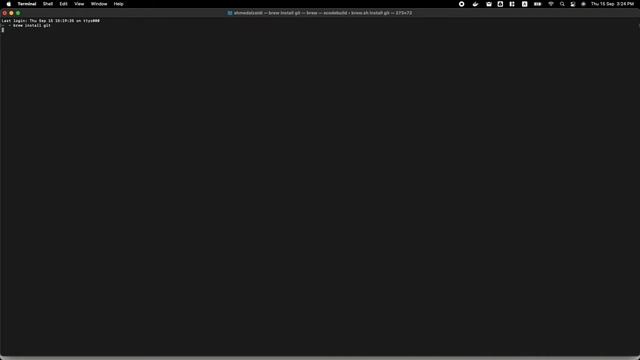Open the View menu
The image size is (640, 360).
[x=79, y=4]
